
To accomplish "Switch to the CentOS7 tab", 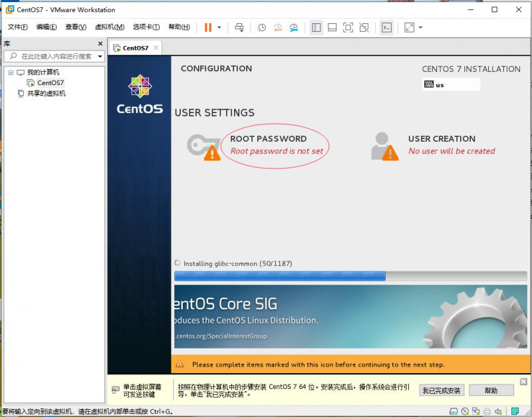I will [136, 48].
